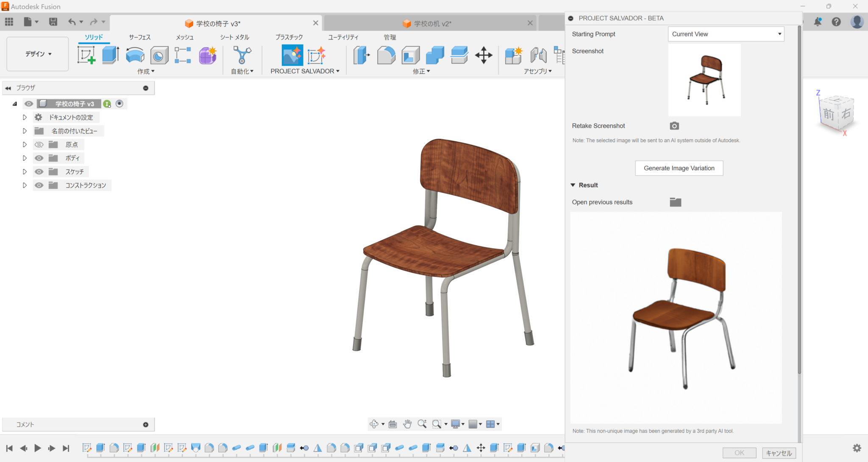868x462 pixels.
Task: Click the Retake Screenshot camera icon
Action: [x=674, y=126]
